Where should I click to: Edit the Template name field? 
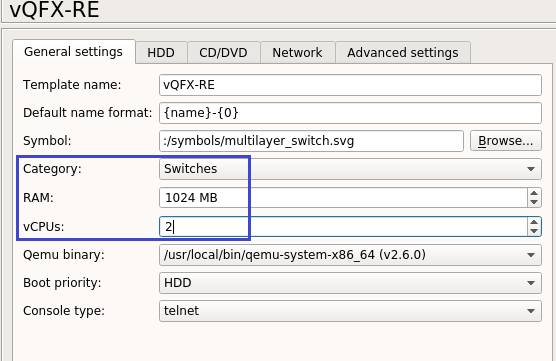click(350, 85)
